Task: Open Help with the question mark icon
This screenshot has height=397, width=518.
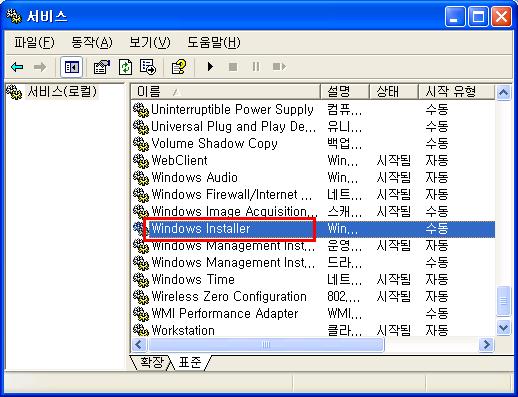Action: 179,67
